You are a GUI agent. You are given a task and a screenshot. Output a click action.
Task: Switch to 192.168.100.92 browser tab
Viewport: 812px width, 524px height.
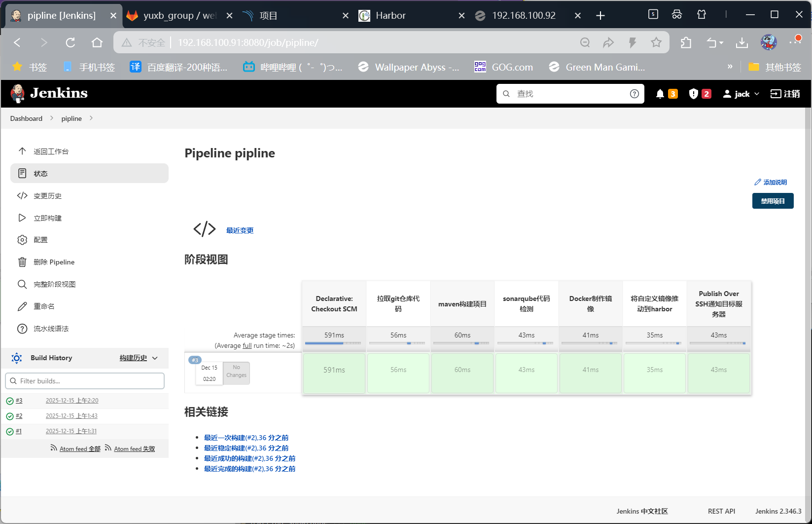(528, 16)
